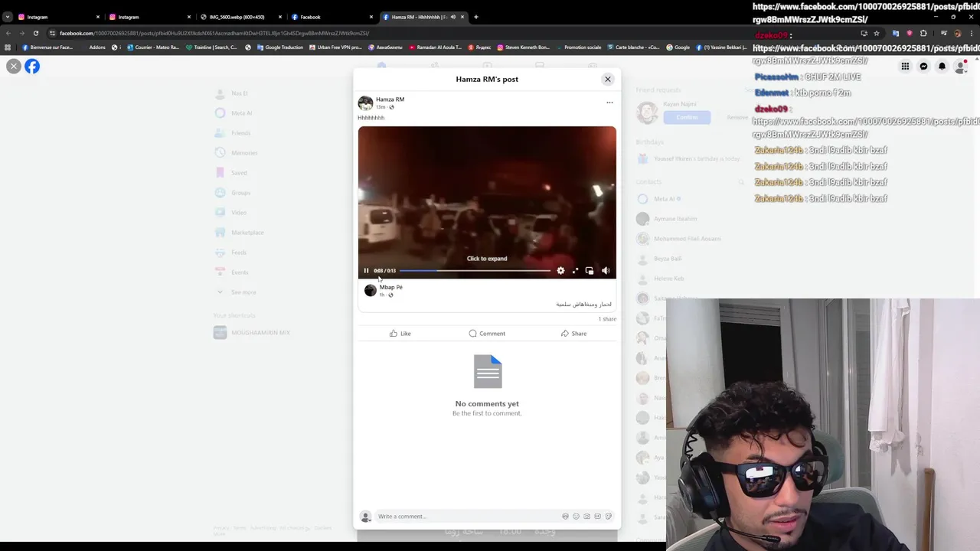980x551 pixels.
Task: Open the emoji picker in comment box
Action: (x=577, y=516)
